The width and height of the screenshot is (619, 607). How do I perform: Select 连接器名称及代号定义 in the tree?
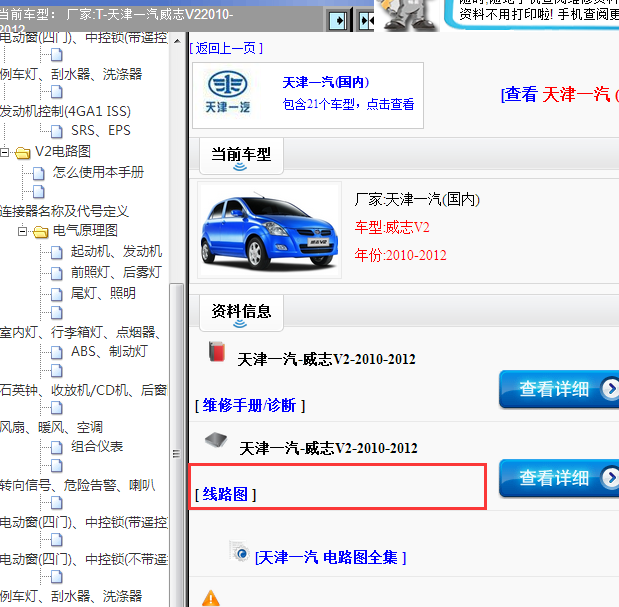click(64, 211)
